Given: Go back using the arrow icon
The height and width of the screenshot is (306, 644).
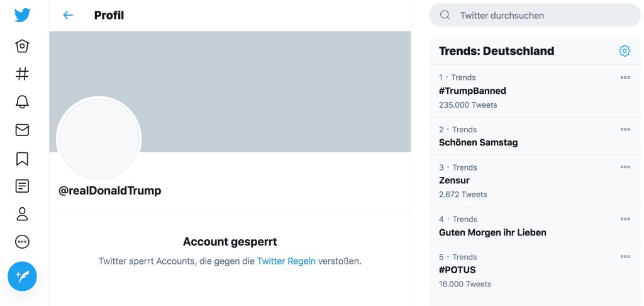Looking at the screenshot, I should (68, 15).
